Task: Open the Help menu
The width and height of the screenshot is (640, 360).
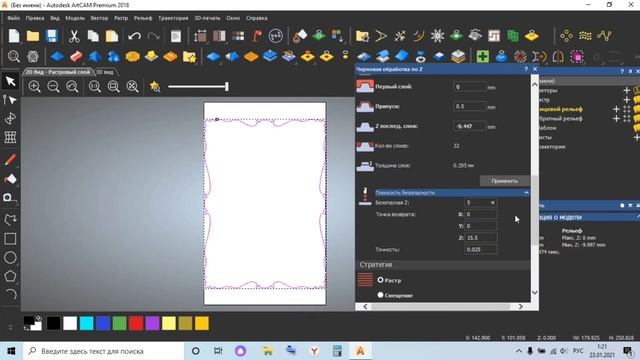Action: click(257, 18)
